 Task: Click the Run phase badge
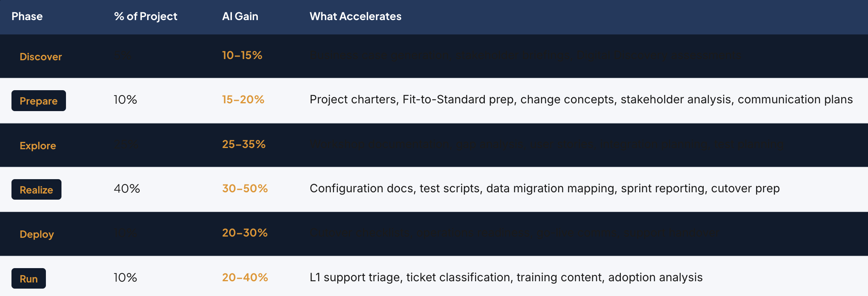coord(29,279)
